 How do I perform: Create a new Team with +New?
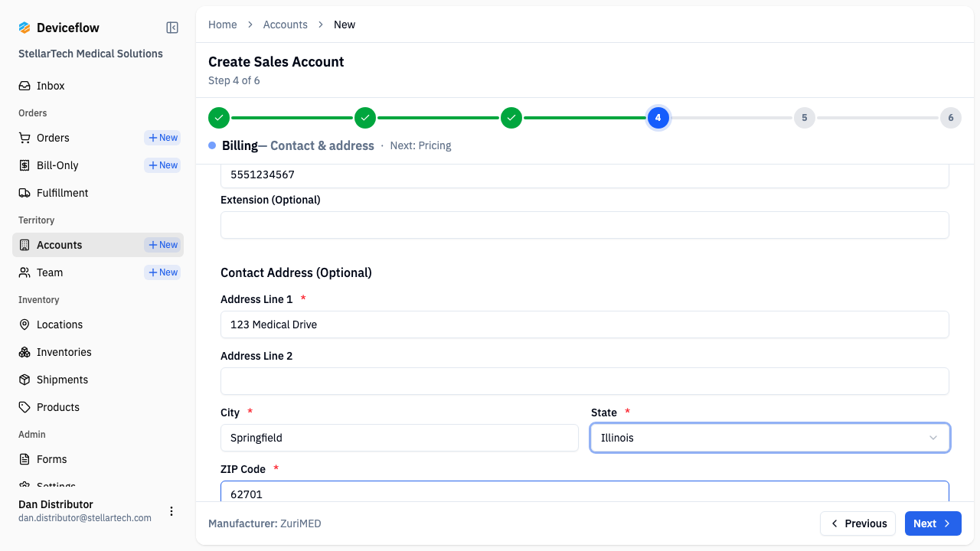click(162, 272)
